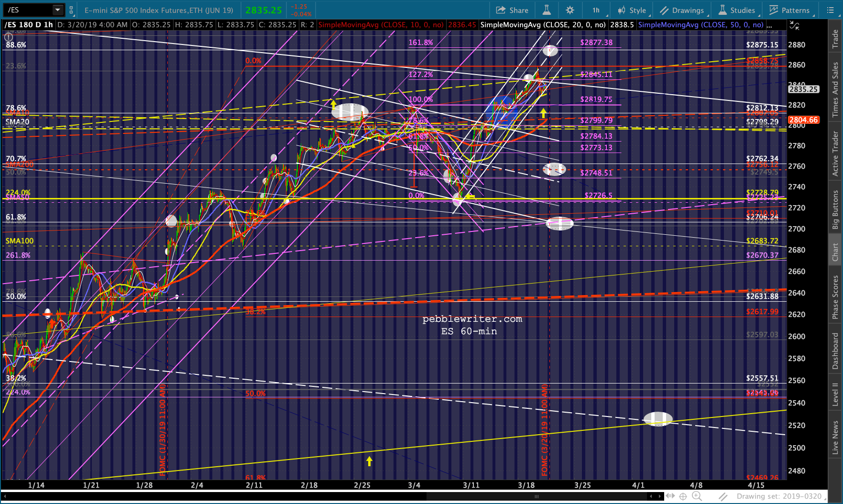Screen dimensions: 843x504
Task: Click the horizontal time axis scrollbar
Action: tap(536, 496)
